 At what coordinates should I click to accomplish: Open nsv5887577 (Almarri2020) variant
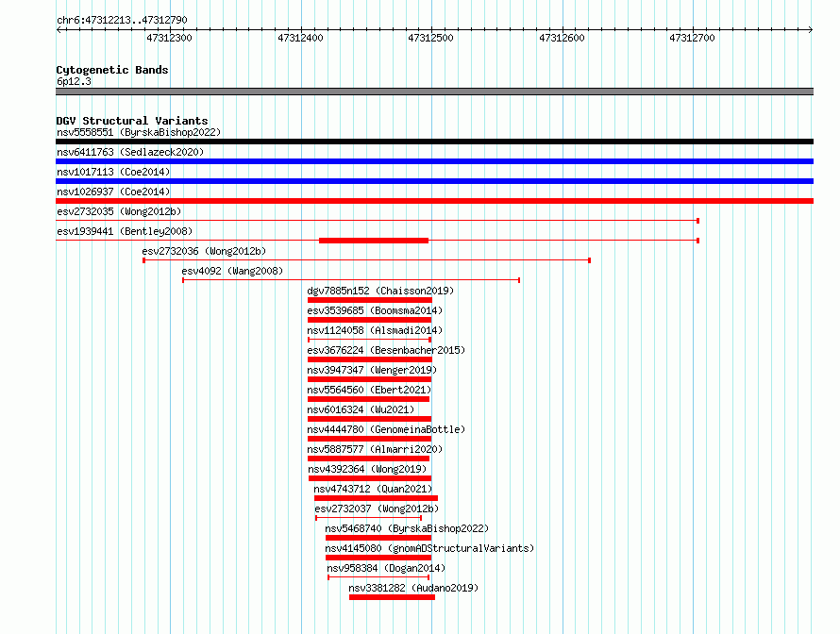tap(375, 449)
